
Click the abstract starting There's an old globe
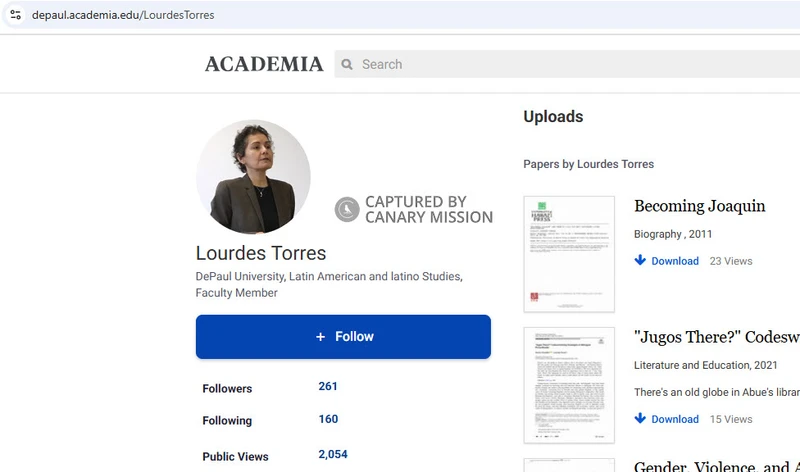point(717,392)
